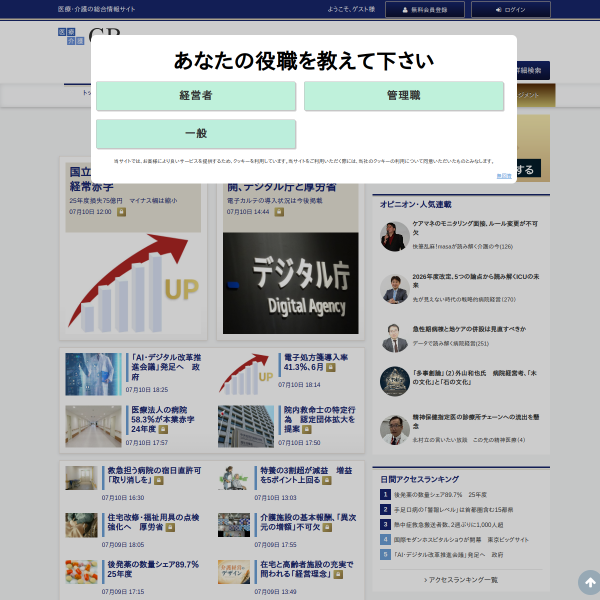The height and width of the screenshot is (600, 600).
Task: Open the 介護施設の基本報酬 article
Action: click(x=308, y=522)
